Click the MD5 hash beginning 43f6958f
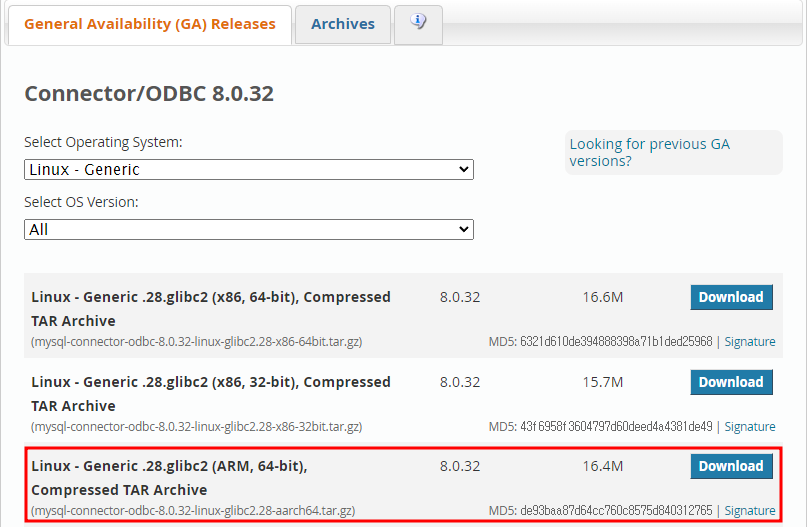The image size is (808, 527). [x=616, y=427]
